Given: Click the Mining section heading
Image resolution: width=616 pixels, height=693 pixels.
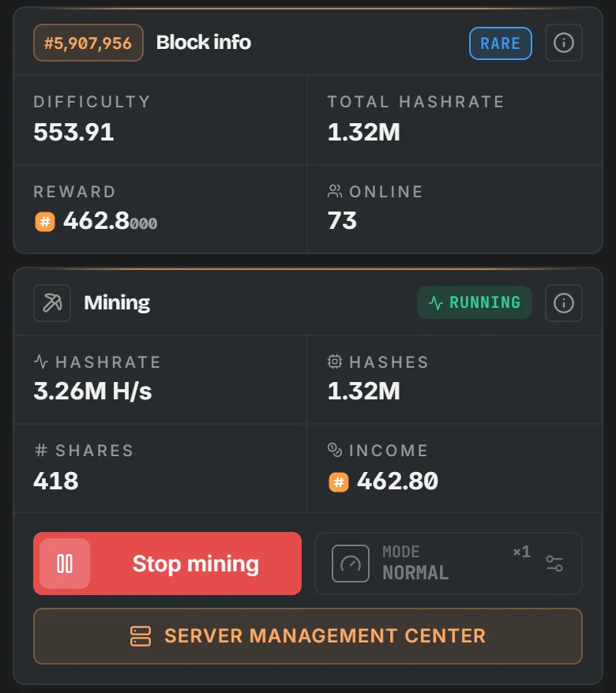Looking at the screenshot, I should (x=117, y=303).
